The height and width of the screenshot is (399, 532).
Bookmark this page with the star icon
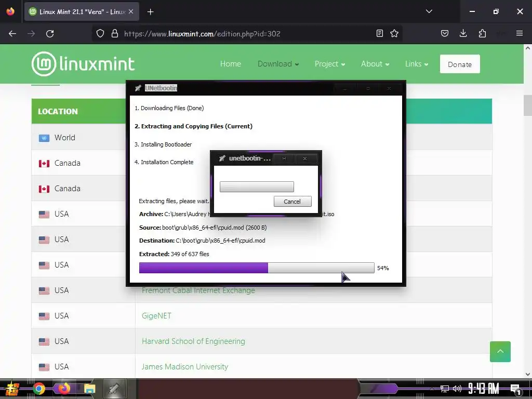tap(394, 33)
